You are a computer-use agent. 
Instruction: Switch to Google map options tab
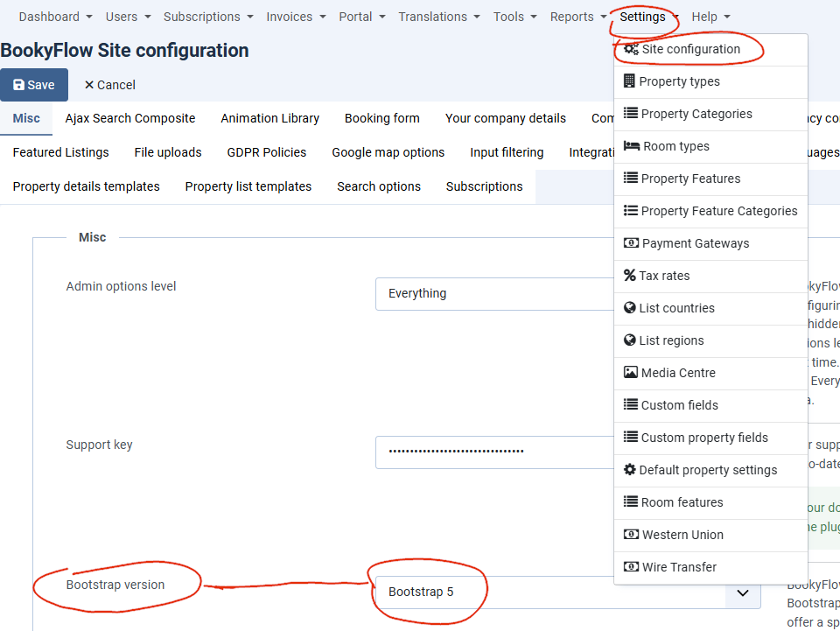[x=388, y=152]
